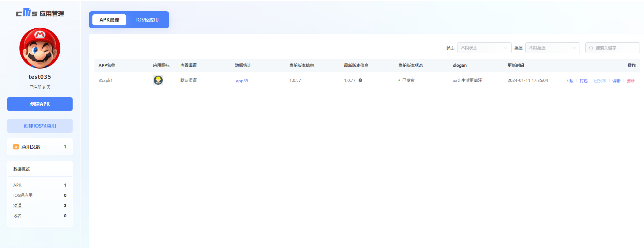
Task: Click the slogan xx让生活更美好
Action: pos(467,81)
